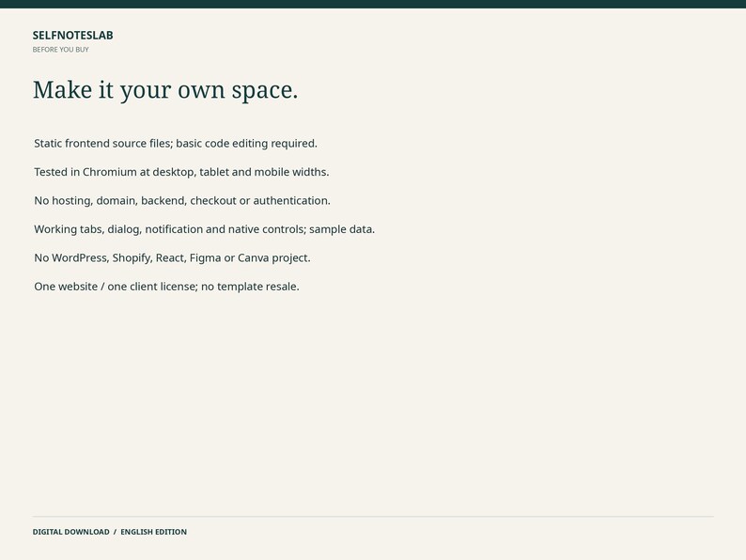Click the Tested in Chromium line
The width and height of the screenshot is (746, 560).
[x=181, y=172]
